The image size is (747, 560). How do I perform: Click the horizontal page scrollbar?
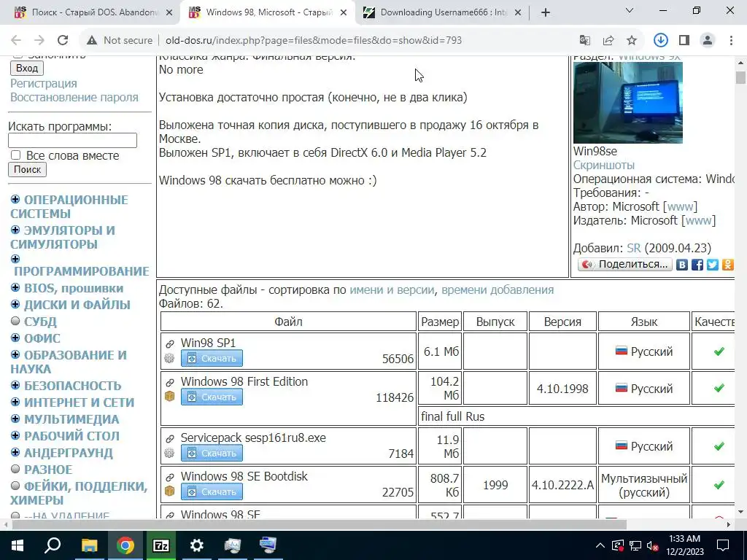click(320, 524)
